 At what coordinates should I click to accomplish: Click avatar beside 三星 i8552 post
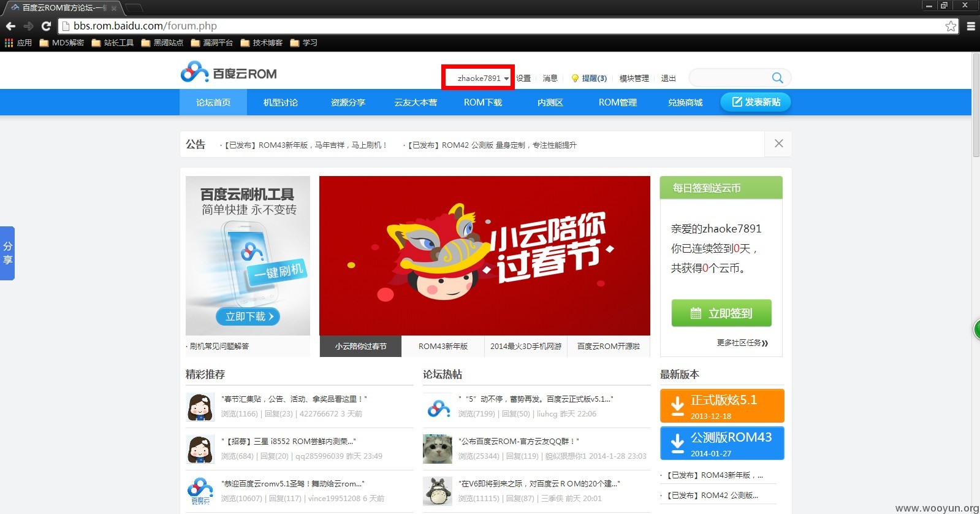200,450
